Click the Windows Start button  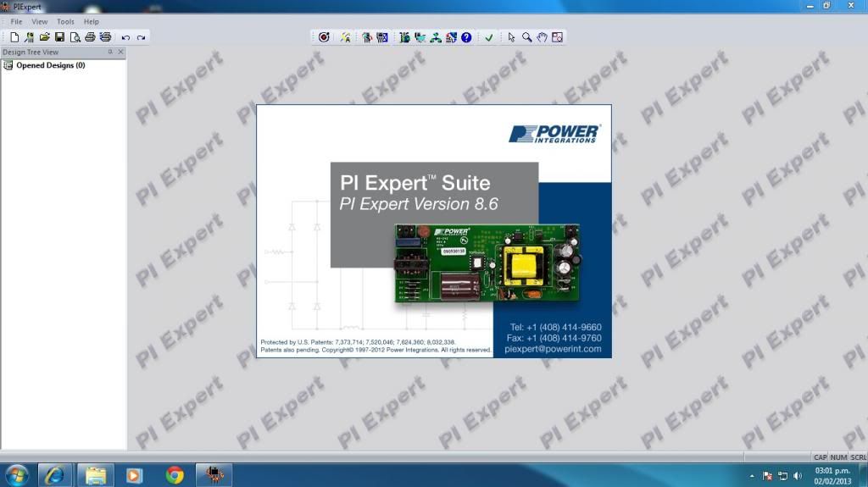pyautogui.click(x=17, y=475)
